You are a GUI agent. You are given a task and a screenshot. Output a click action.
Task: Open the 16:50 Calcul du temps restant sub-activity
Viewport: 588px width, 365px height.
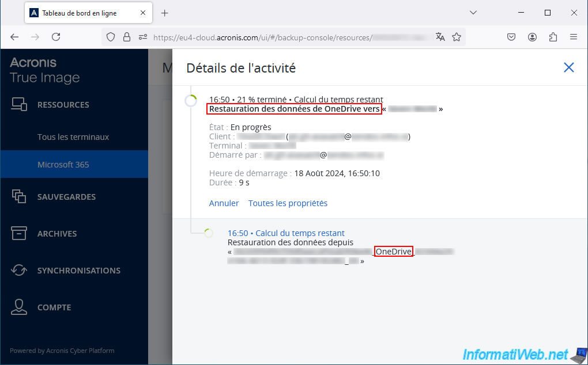pos(286,233)
